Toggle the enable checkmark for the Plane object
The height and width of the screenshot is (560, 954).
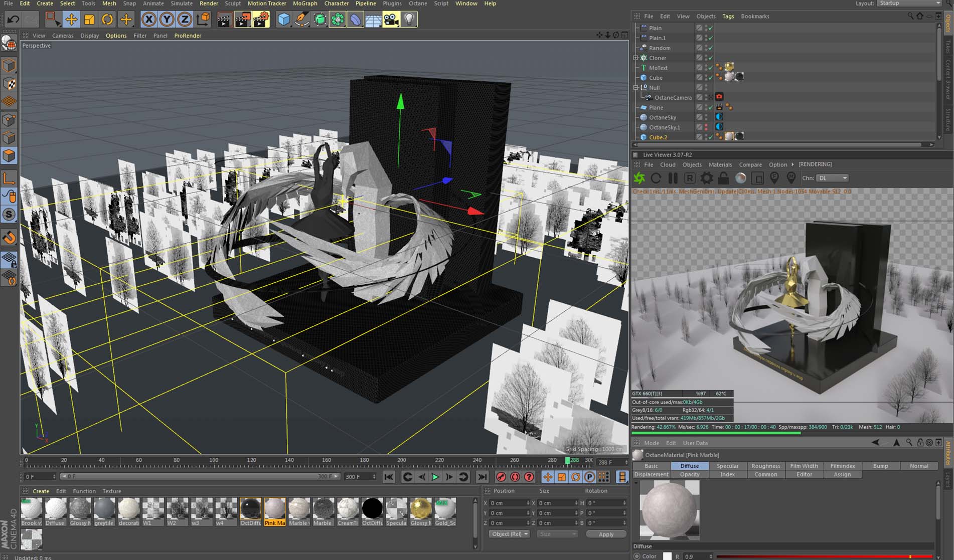pos(710,108)
